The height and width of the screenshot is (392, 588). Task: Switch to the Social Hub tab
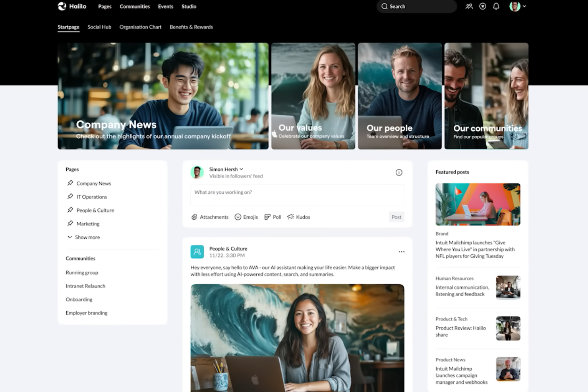click(99, 27)
